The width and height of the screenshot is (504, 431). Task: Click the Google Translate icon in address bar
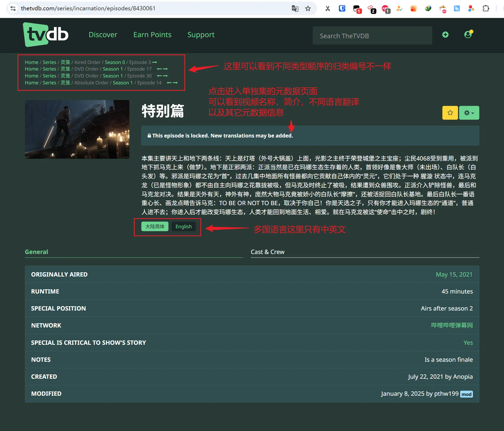pyautogui.click(x=295, y=8)
